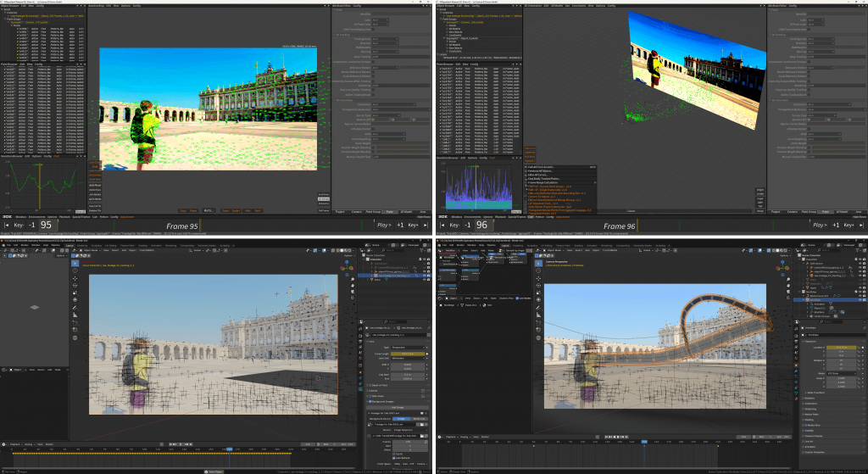Click the frame number field showing 95
Image resolution: width=868 pixels, height=474 pixels.
[46, 226]
